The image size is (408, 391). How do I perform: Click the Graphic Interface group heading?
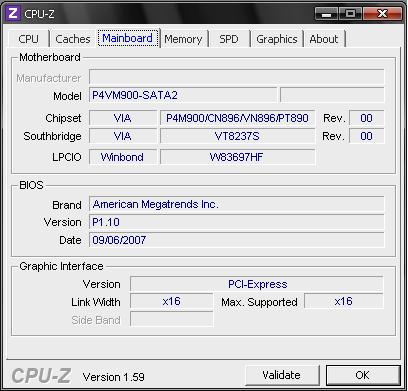tap(61, 266)
